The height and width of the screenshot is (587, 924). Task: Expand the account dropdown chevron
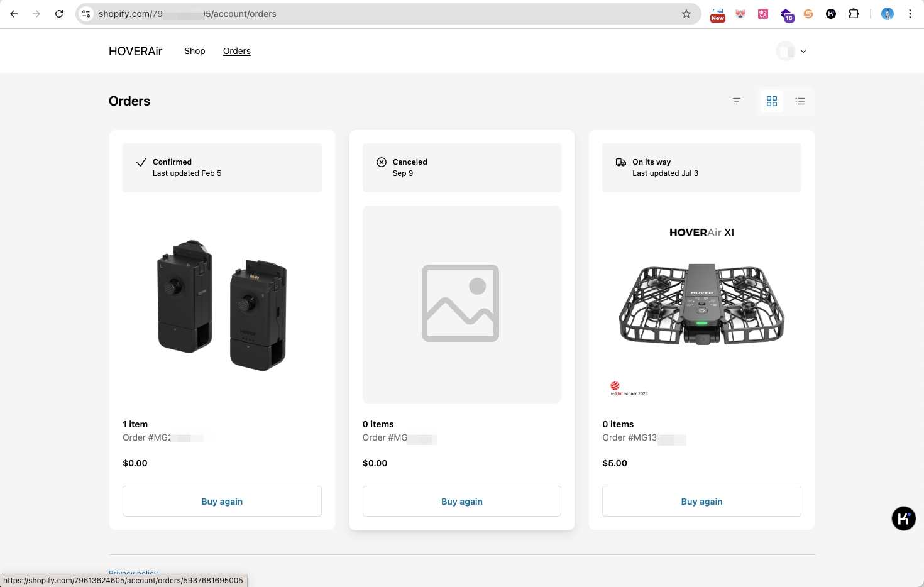803,52
